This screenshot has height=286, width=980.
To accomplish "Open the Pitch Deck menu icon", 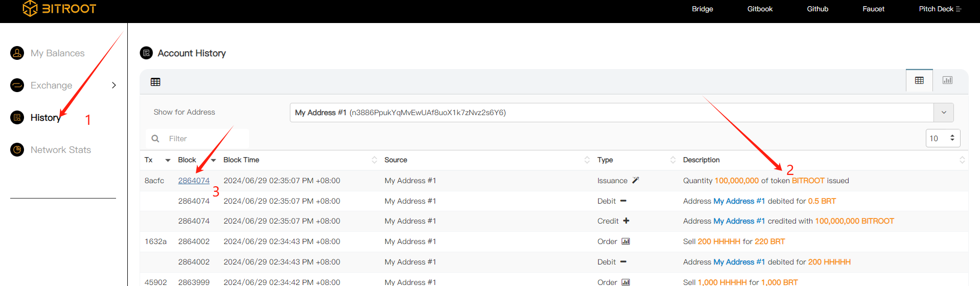I will (x=959, y=9).
